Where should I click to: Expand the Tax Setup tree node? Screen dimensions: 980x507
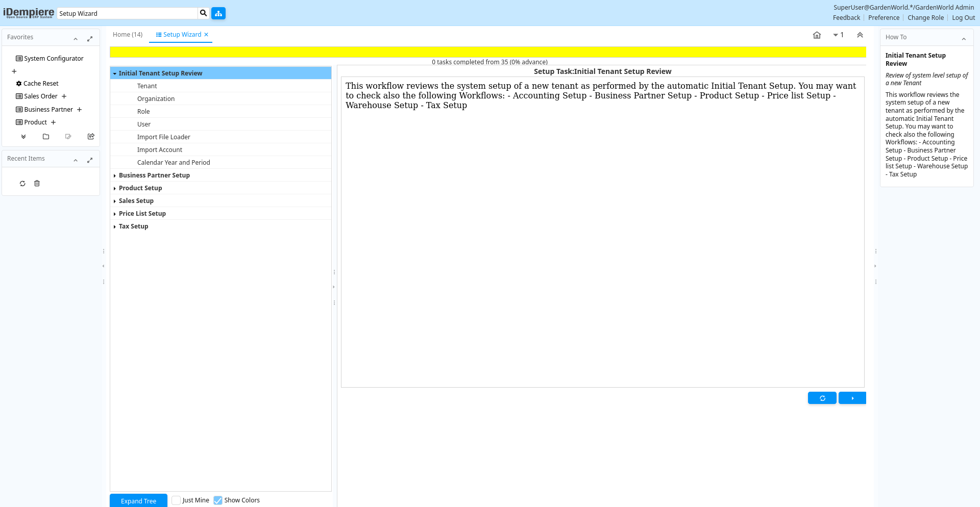coord(115,226)
